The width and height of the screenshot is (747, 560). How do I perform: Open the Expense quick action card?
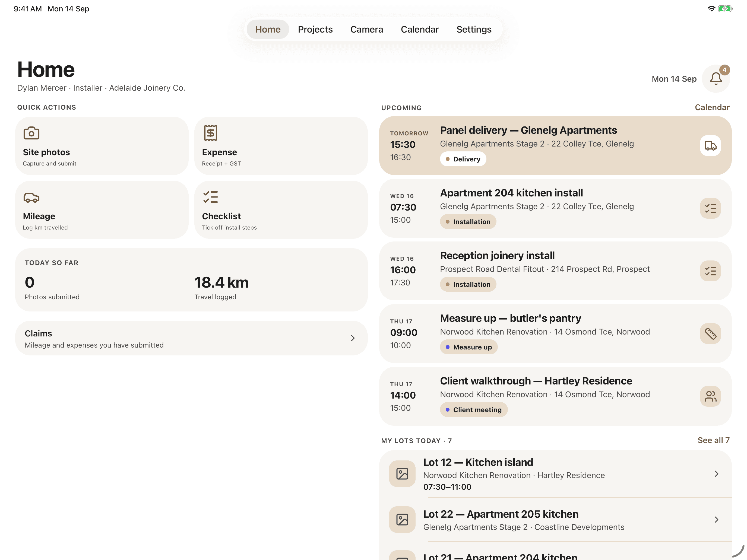[x=281, y=146]
